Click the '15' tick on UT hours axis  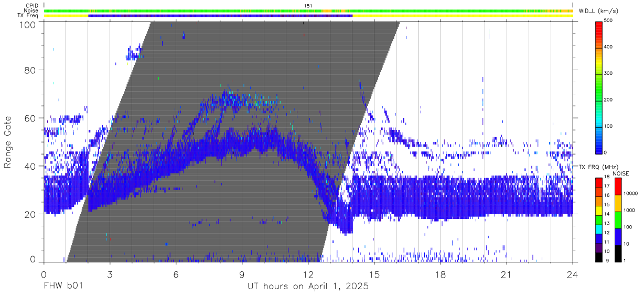374,274
